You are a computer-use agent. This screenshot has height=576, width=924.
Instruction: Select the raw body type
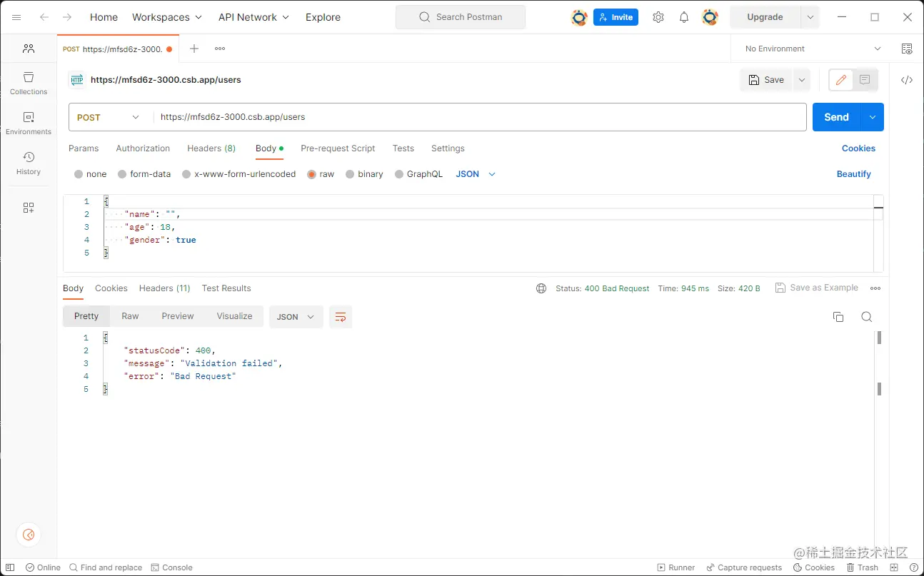[x=312, y=174]
